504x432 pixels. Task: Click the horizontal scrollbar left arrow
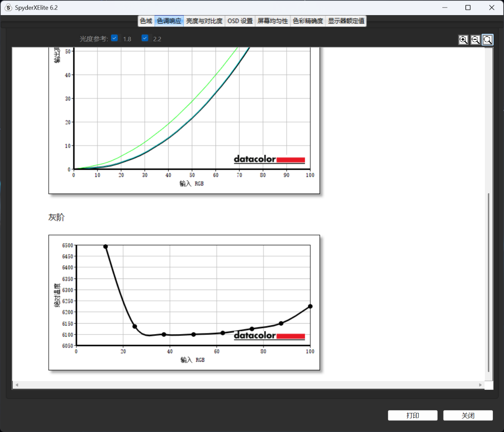click(17, 385)
